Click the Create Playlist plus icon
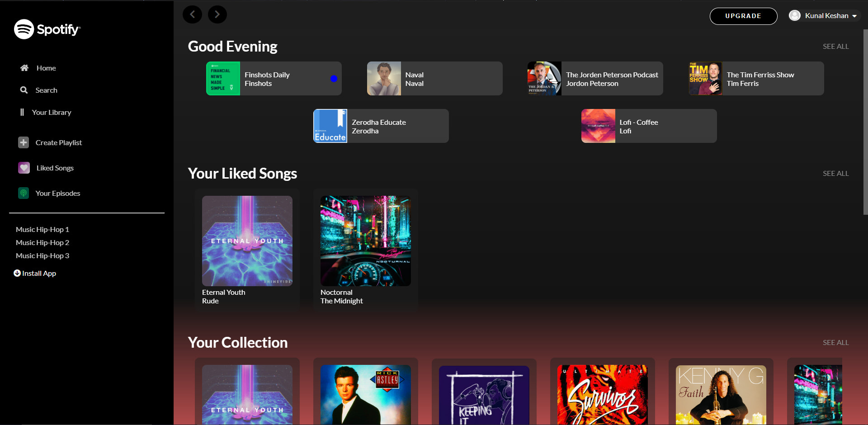868x425 pixels. click(24, 142)
